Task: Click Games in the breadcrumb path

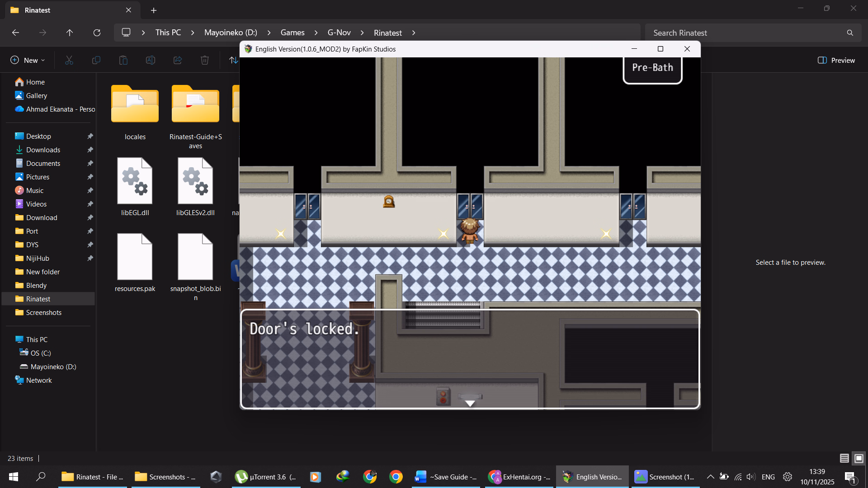Action: point(292,33)
